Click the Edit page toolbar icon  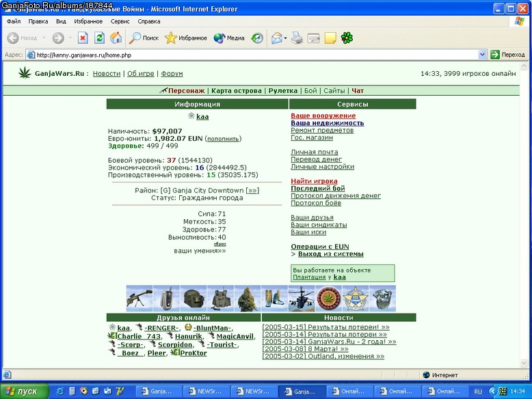[x=314, y=38]
